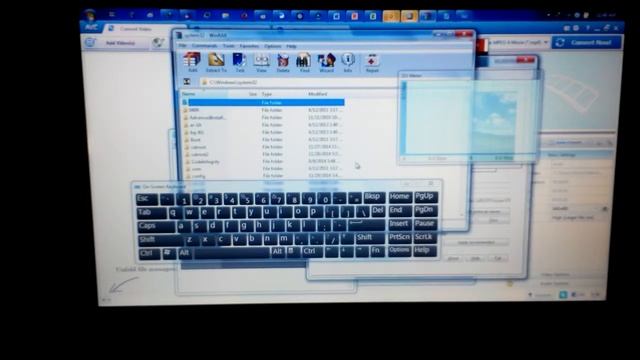Click the Convert Now! button in AVC
Screen dimensions: 640x360
point(586,42)
